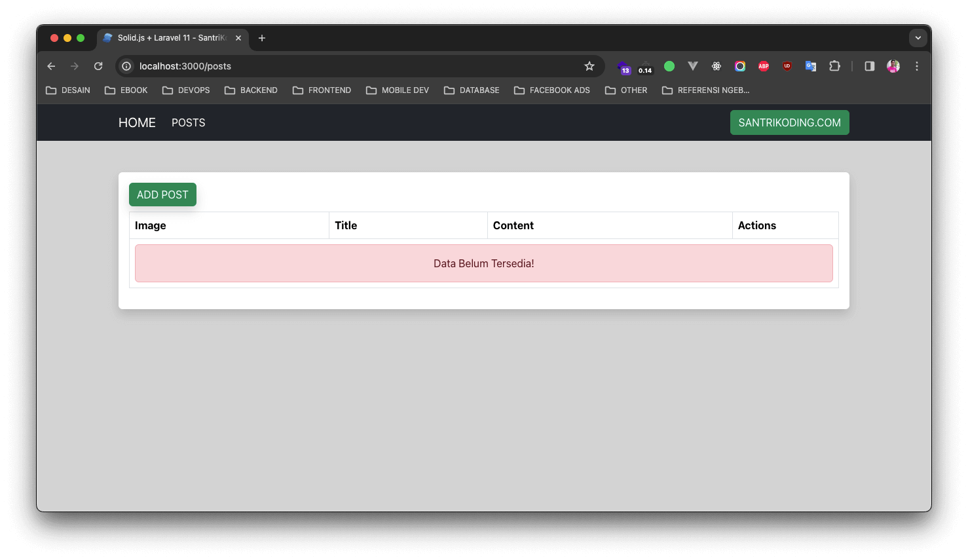This screenshot has height=560, width=968.
Task: Open the DEVOPS bookmarks folder
Action: (x=186, y=90)
